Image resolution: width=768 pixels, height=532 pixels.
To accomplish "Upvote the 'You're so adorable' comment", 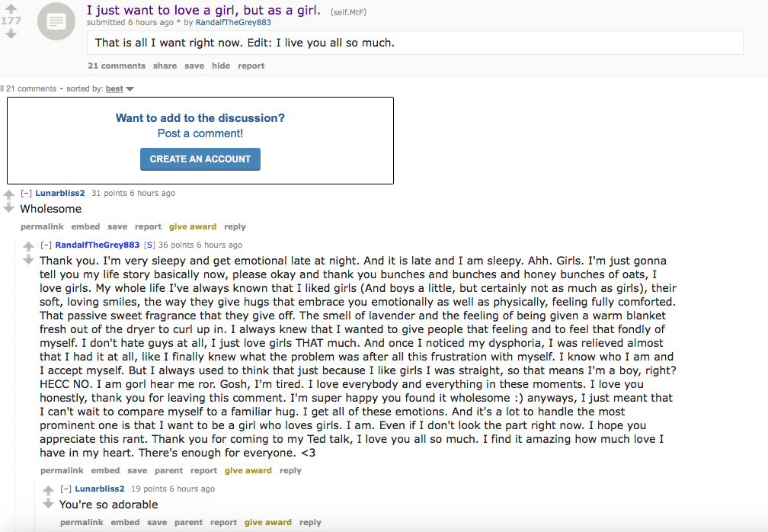I will click(x=48, y=490).
